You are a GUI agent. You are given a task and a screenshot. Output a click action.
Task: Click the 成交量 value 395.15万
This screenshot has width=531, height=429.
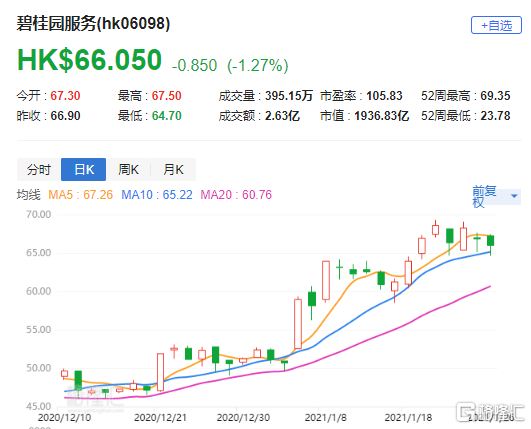289,96
